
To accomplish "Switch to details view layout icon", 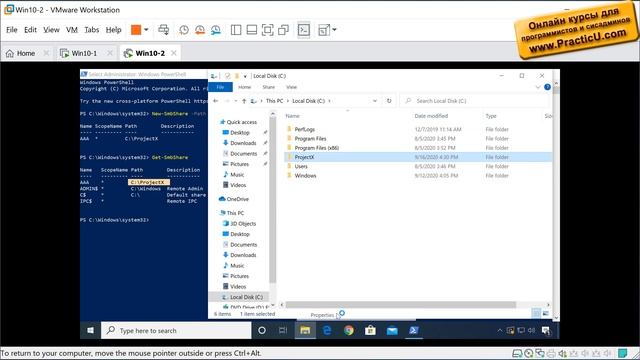I will click(x=536, y=313).
